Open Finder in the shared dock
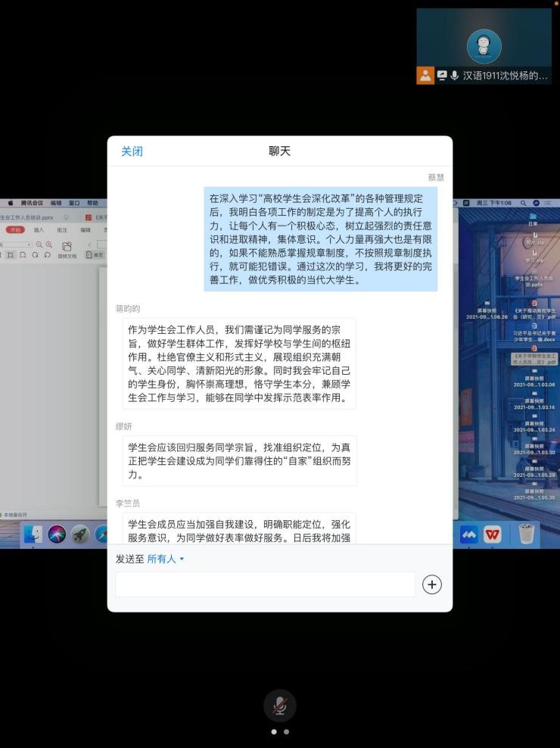560x748 pixels. tap(33, 535)
